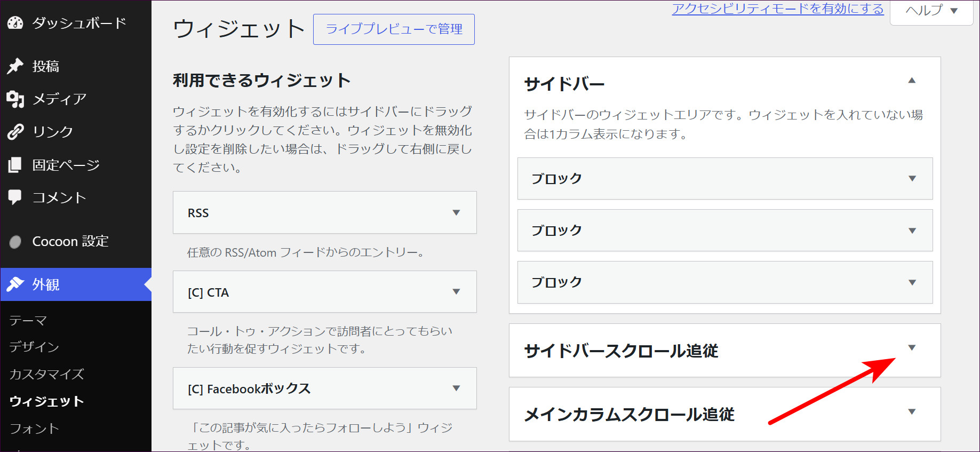Viewport: 980px width, 452px height.
Task: Select the 外観 menu item
Action: 76,284
